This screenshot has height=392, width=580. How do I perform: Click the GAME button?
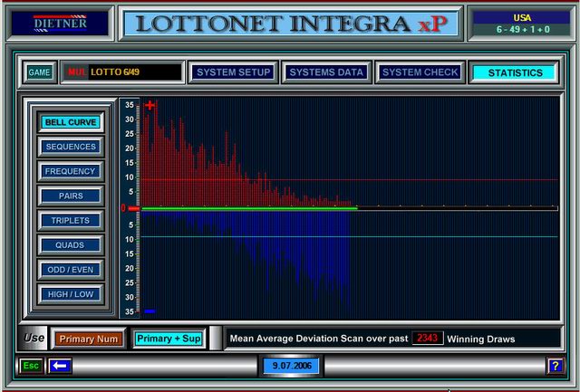39,72
